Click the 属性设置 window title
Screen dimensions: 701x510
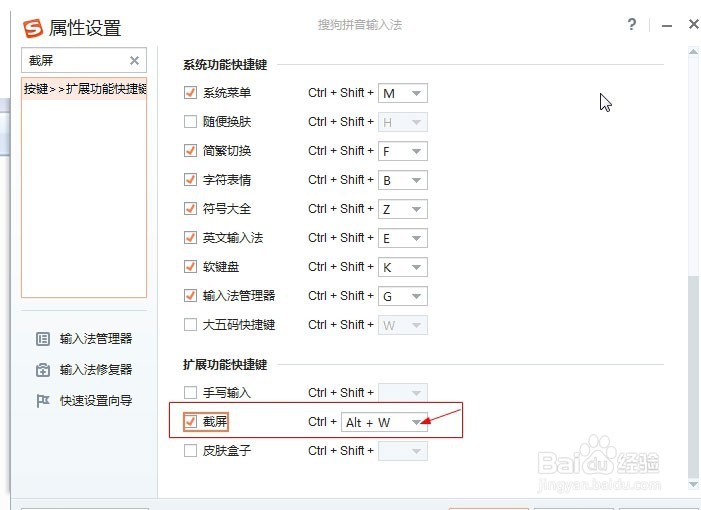[x=85, y=28]
